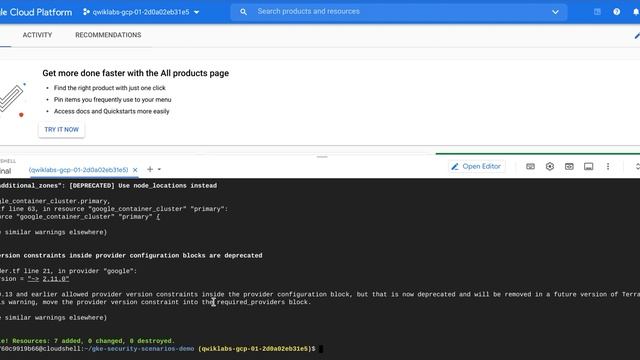640x360 pixels.
Task: Click the underlined version value "~> 2.11.0"
Action: pyautogui.click(x=48, y=279)
